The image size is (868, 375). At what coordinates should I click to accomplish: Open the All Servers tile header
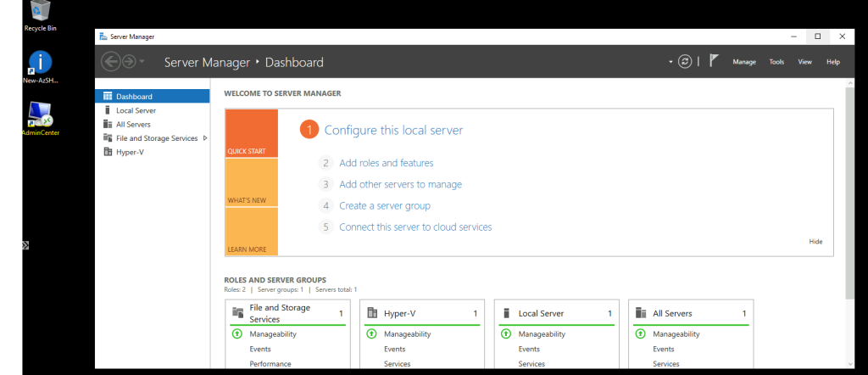tap(691, 314)
